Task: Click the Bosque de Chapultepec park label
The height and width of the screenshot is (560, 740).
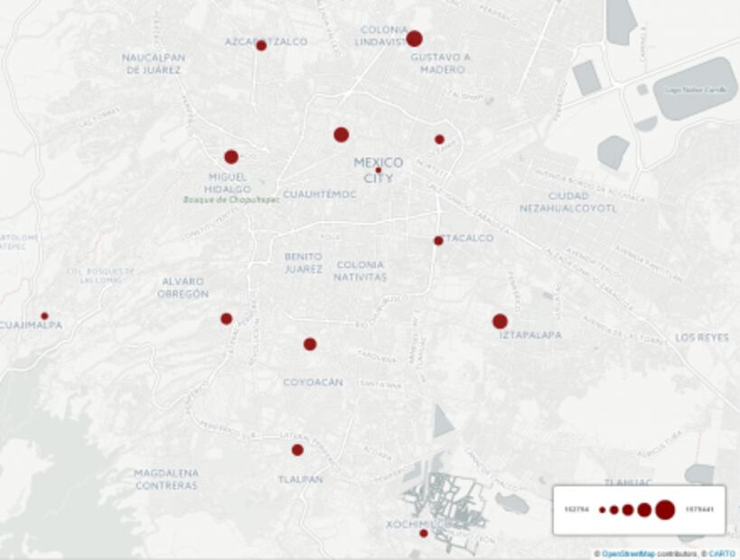Action: click(x=231, y=200)
